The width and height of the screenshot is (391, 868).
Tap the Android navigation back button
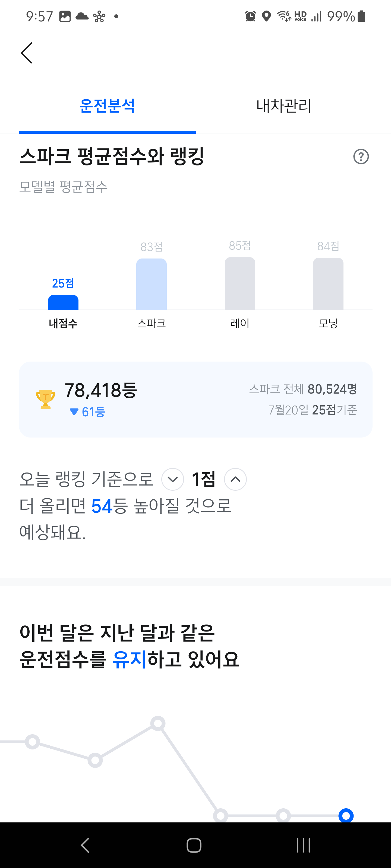click(85, 845)
